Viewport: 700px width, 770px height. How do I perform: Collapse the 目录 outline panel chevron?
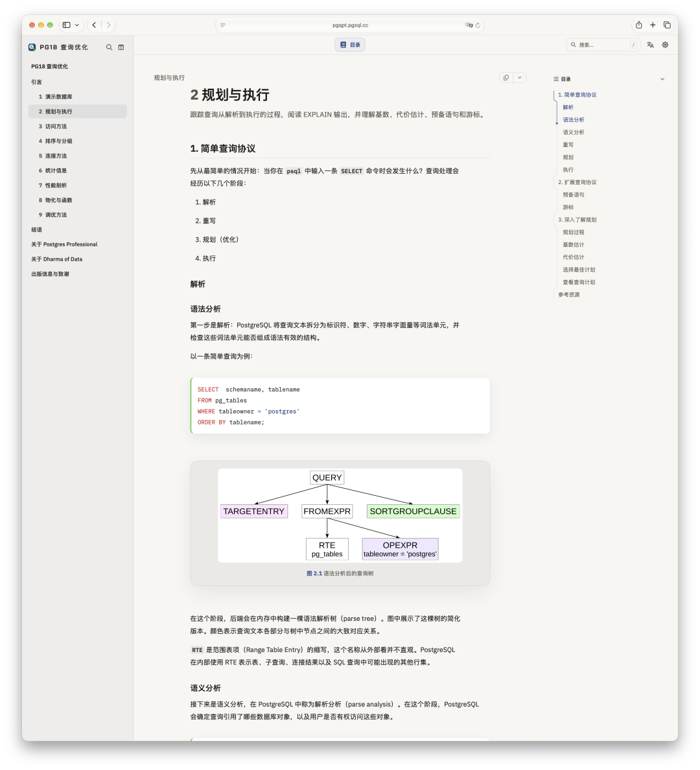pyautogui.click(x=662, y=79)
